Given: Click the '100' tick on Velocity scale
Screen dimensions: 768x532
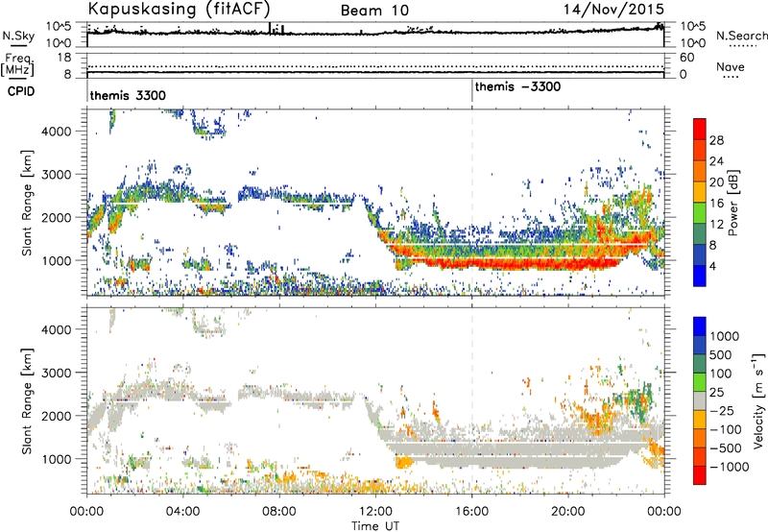Looking at the screenshot, I should pyautogui.click(x=721, y=374).
